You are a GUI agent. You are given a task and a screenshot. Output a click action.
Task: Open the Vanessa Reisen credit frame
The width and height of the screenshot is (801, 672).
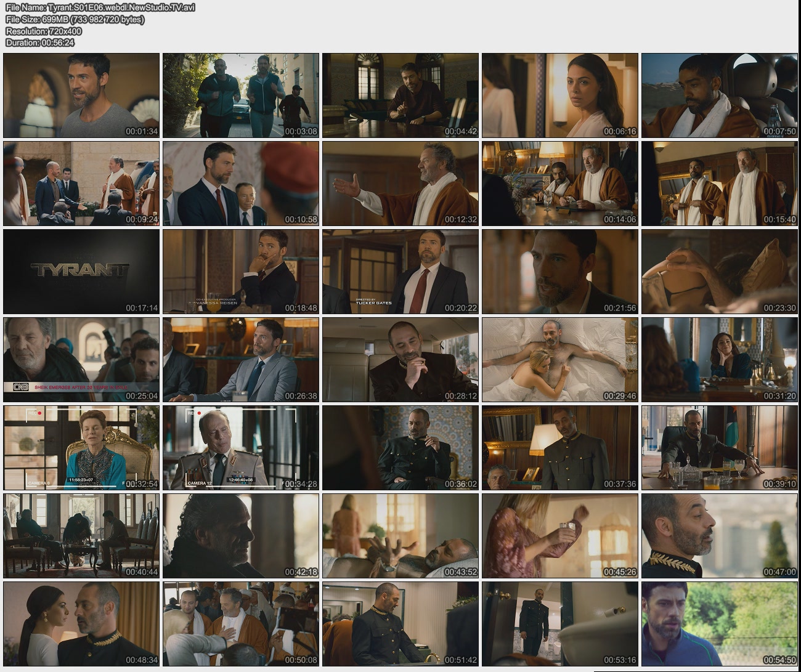[241, 271]
